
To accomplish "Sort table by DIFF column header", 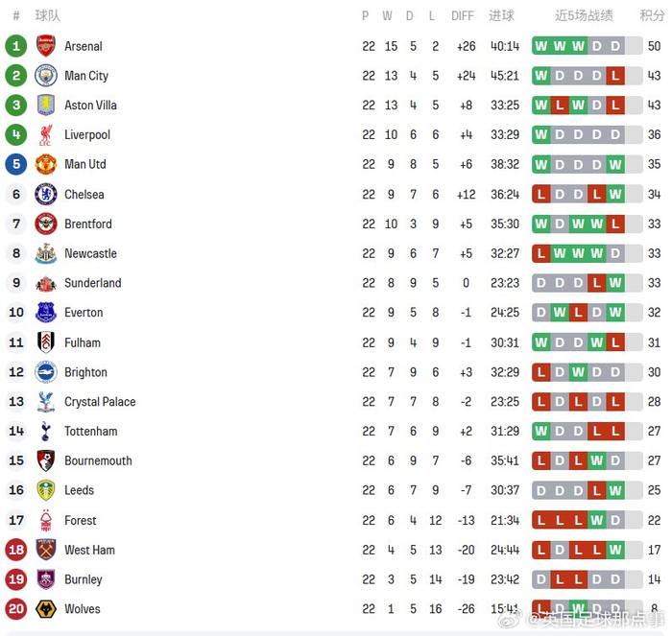I will pyautogui.click(x=463, y=15).
